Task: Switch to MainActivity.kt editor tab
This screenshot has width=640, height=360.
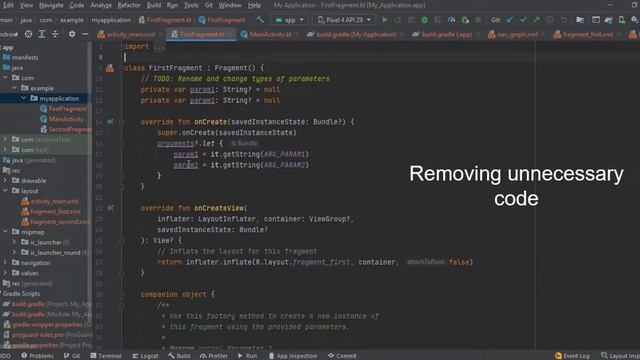Action: 266,35
